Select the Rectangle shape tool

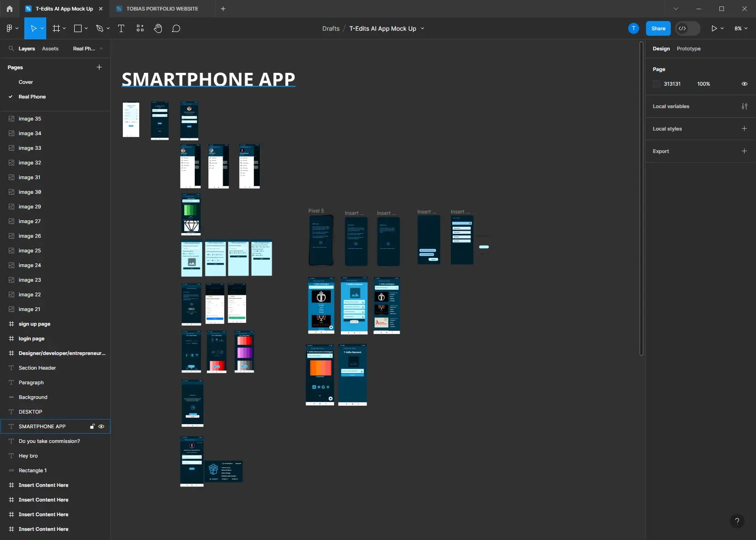(78, 28)
